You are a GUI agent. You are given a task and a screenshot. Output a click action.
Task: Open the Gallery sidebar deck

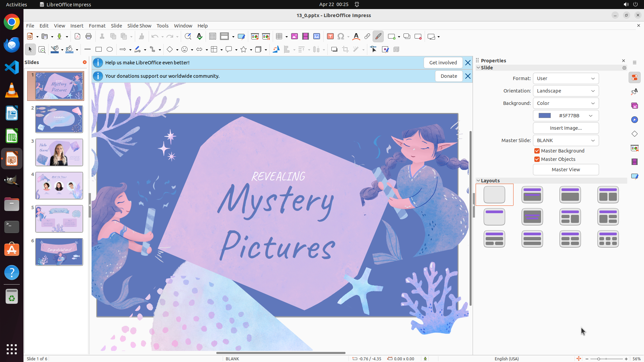tap(634, 106)
